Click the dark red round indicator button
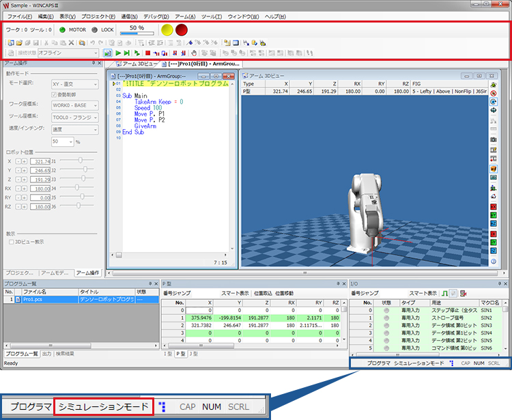 coord(182,30)
